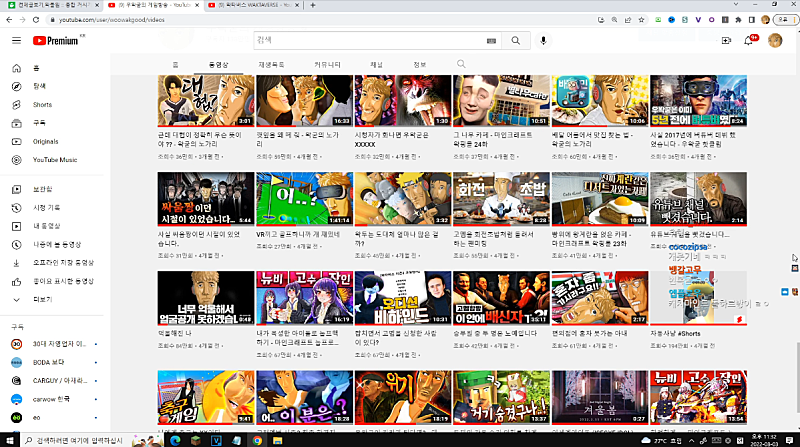Open the notifications bell
This screenshot has width=800, height=447.
coord(748,40)
